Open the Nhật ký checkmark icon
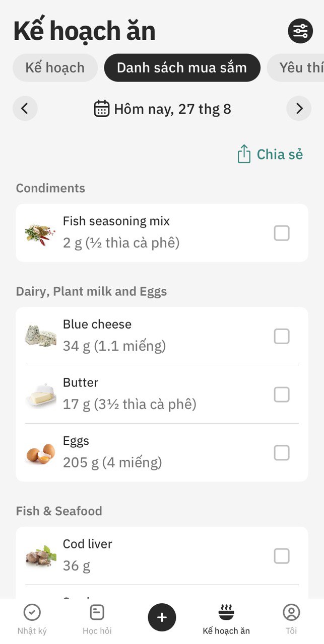The image size is (324, 644). (x=32, y=612)
